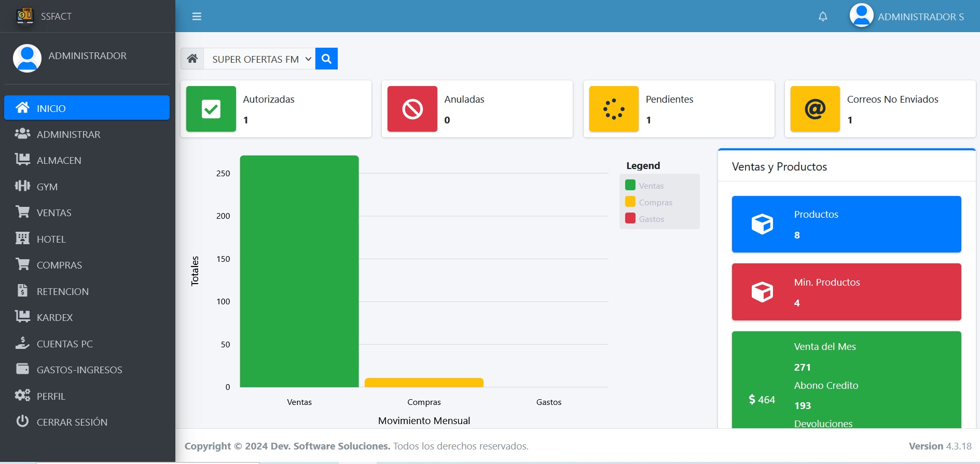This screenshot has width=980, height=464.
Task: Toggle Compras series in chart legend
Action: point(649,202)
